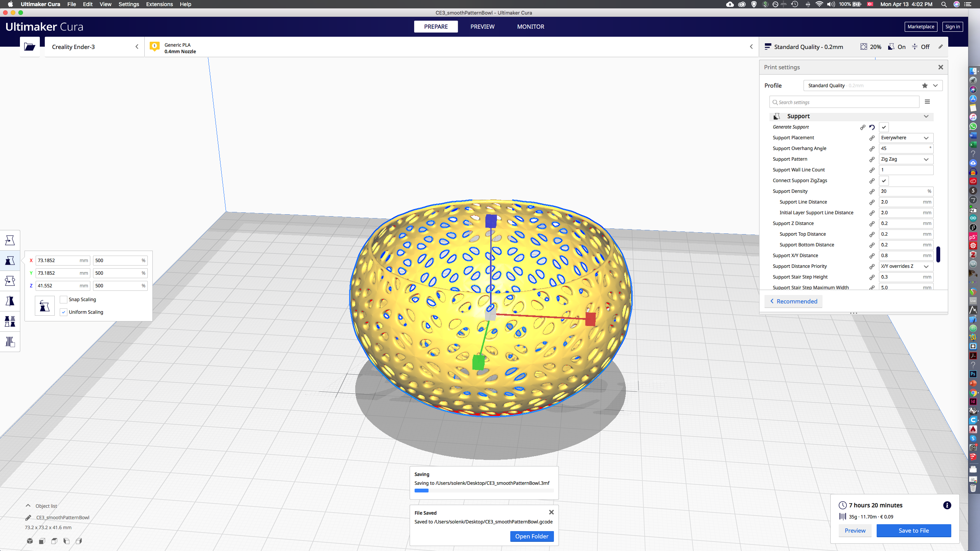This screenshot has width=980, height=551.
Task: Open the Extensions menu
Action: pos(159,4)
